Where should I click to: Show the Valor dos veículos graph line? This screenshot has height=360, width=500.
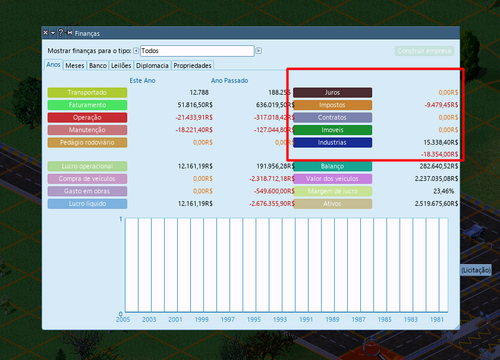(x=333, y=179)
